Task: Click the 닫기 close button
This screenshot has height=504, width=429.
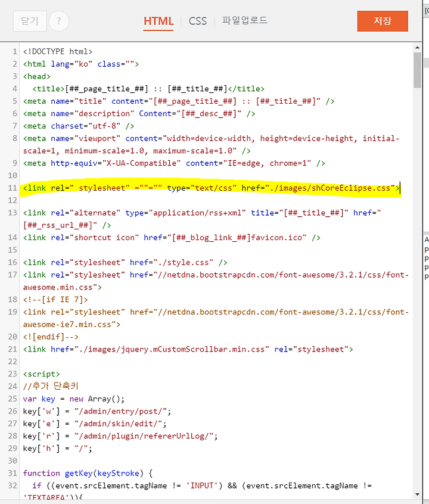Action: point(30,21)
